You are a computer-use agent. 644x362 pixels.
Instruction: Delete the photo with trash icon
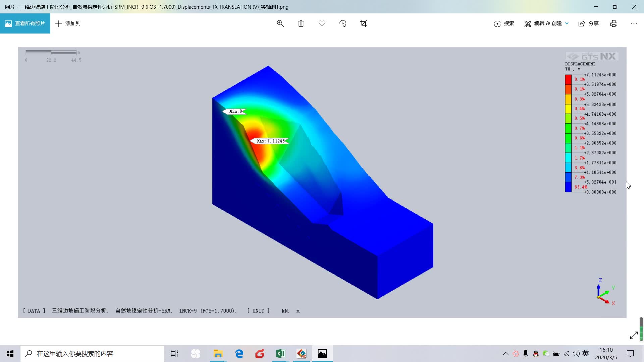[301, 23]
